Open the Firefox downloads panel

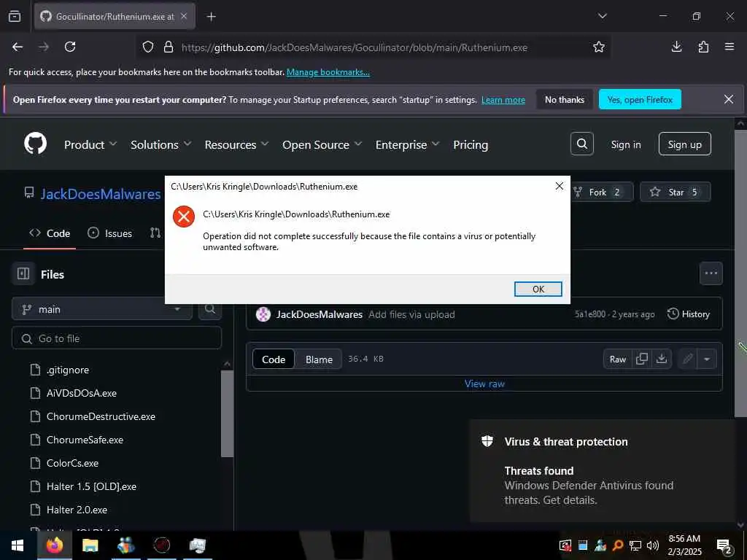click(676, 47)
